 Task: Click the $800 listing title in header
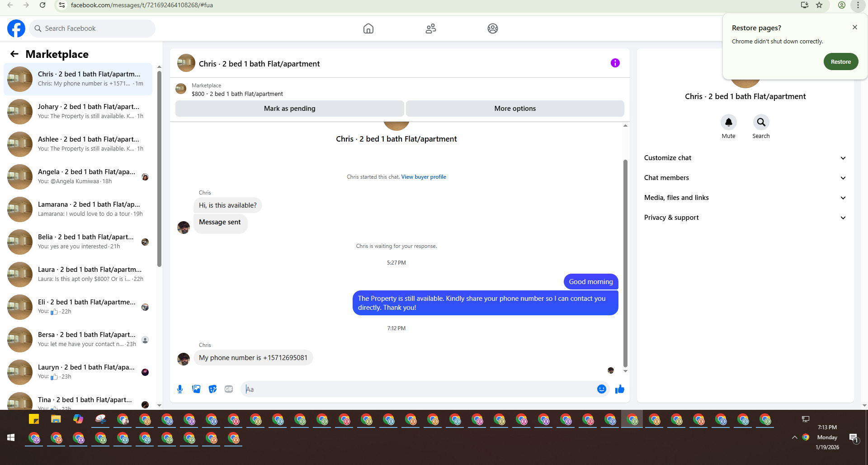pos(237,94)
